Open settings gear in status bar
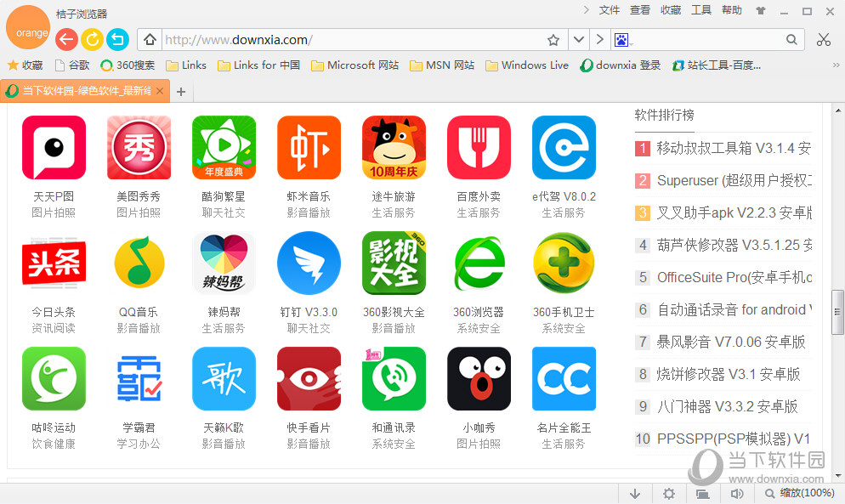This screenshot has width=845, height=504. (x=669, y=493)
